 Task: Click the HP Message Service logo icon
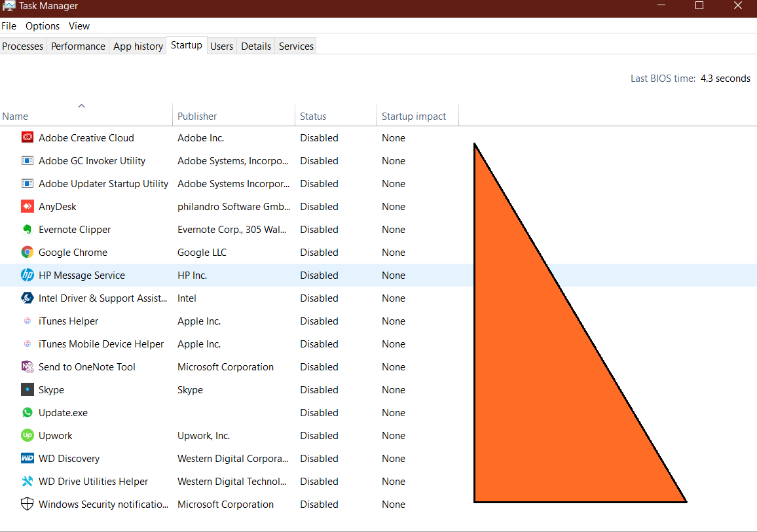point(28,275)
